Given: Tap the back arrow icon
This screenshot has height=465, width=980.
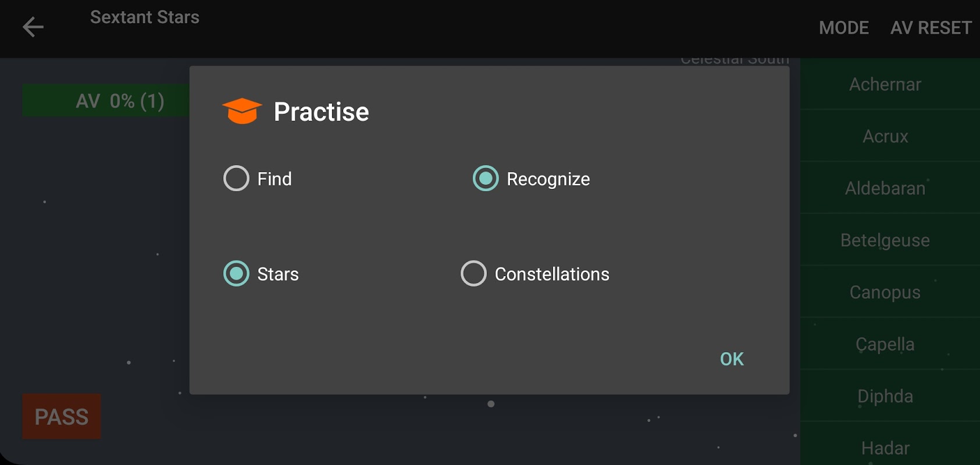Looking at the screenshot, I should click(x=33, y=27).
